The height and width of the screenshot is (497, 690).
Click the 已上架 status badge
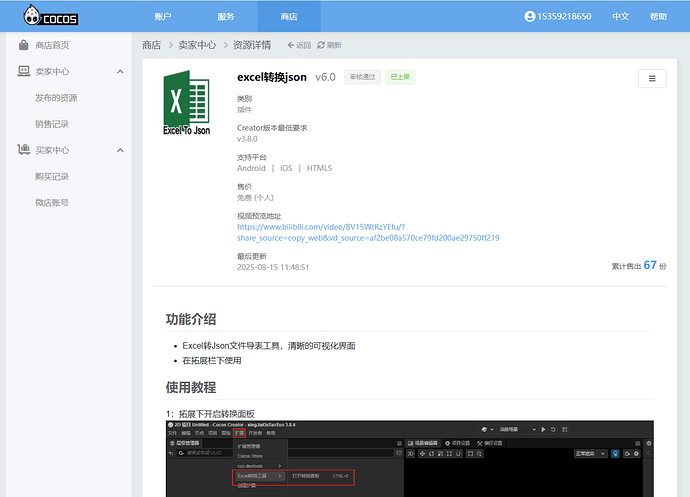(x=400, y=77)
